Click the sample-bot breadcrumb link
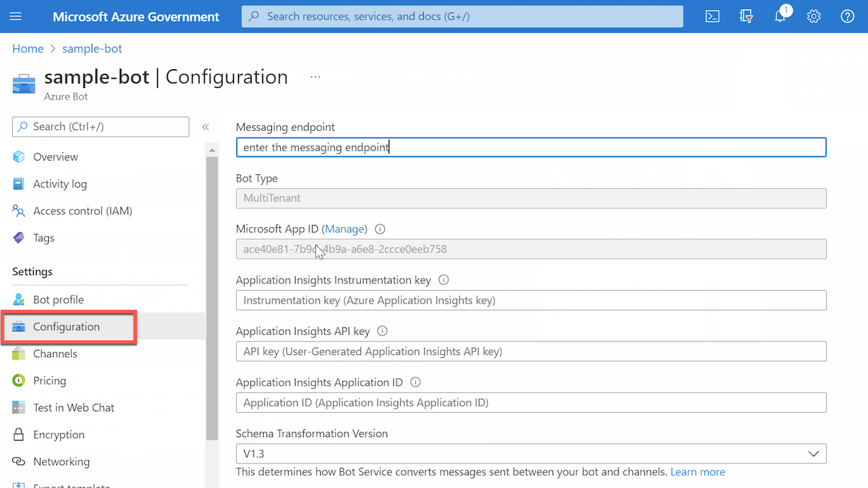Screen dimensions: 868x488 (x=92, y=49)
